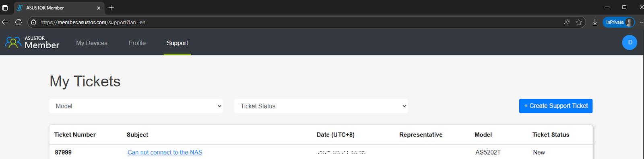Viewport: 644px width, 159px height.
Task: Open the blue user avatar "D"
Action: click(630, 43)
